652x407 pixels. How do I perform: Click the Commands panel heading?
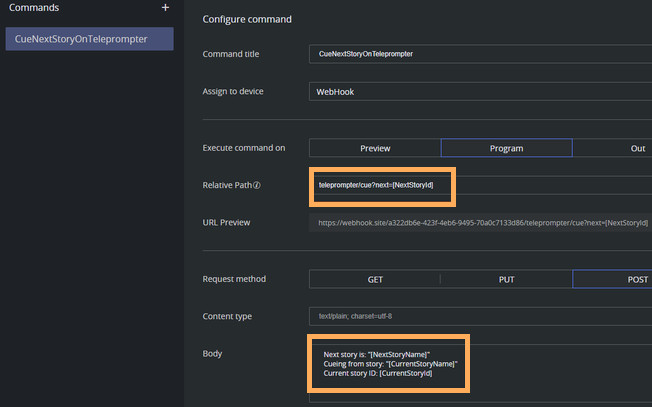point(34,8)
